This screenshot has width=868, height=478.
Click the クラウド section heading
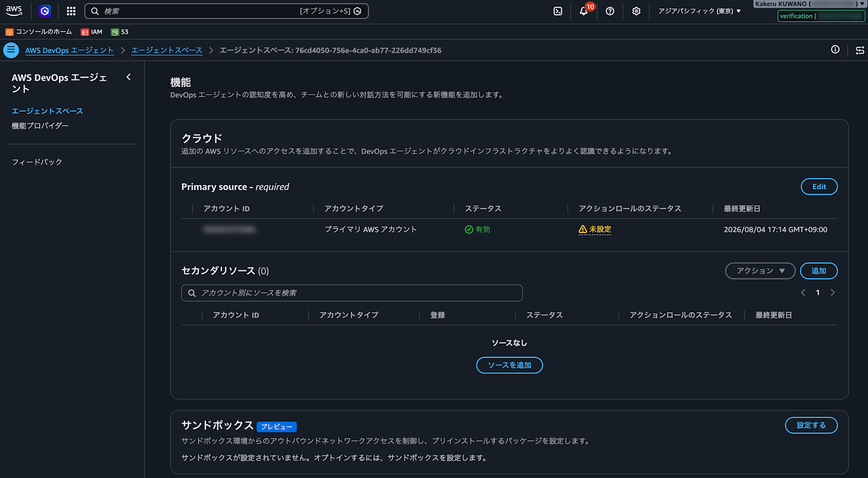[202, 138]
